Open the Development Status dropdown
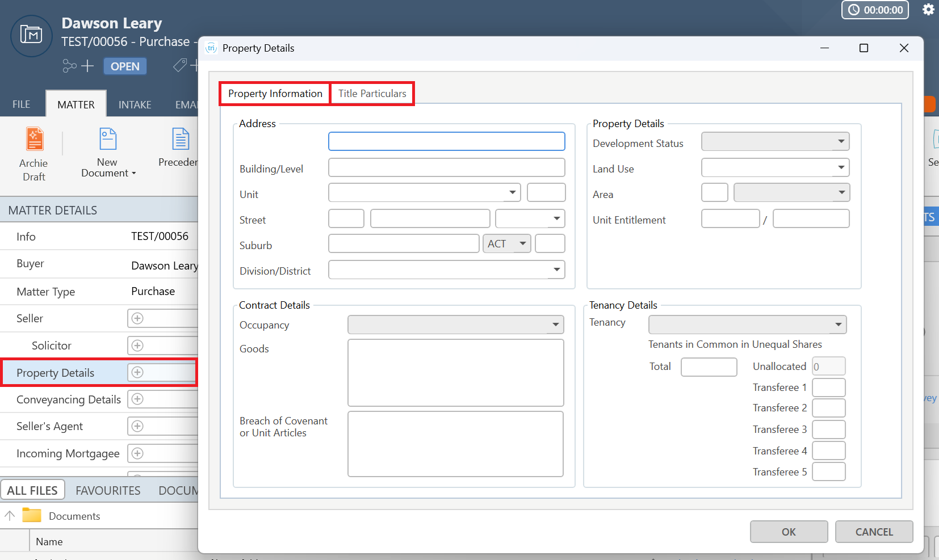This screenshot has width=939, height=560. click(775, 142)
